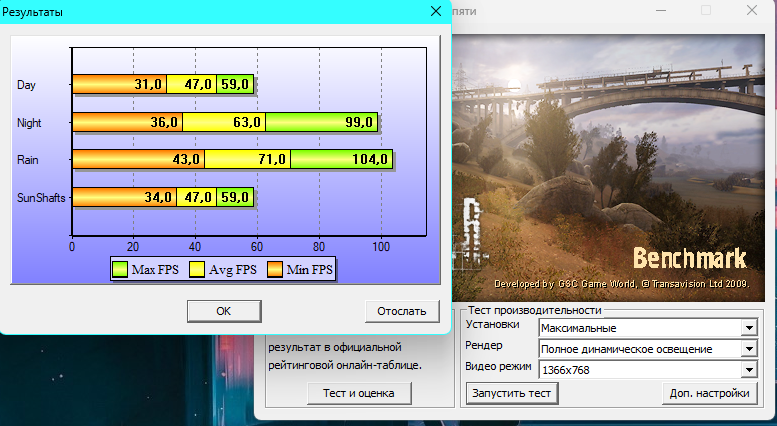Screen dimensions: 777x426
Task: Select the Night maximum bar showing 99,0
Action: (x=322, y=122)
